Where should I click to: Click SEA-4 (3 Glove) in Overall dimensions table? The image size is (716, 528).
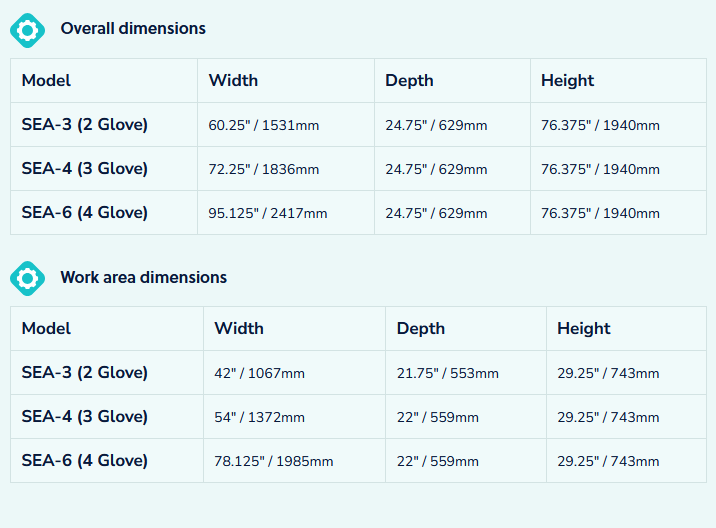[85, 169]
